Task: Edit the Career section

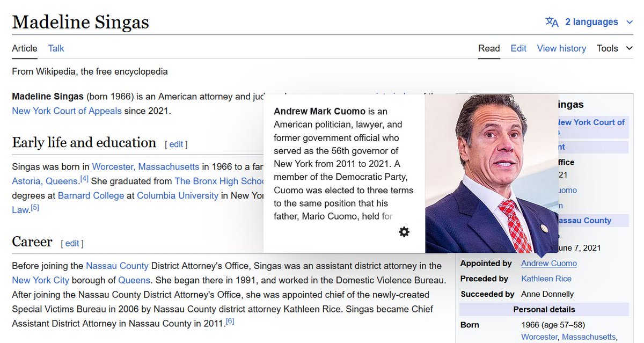Action: (x=72, y=244)
